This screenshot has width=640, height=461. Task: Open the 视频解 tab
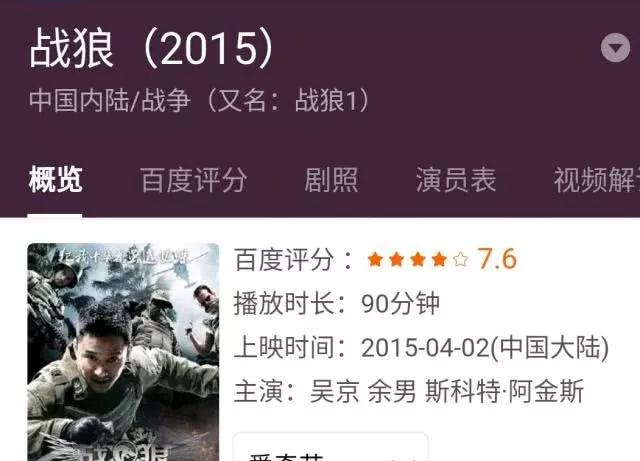(x=597, y=180)
